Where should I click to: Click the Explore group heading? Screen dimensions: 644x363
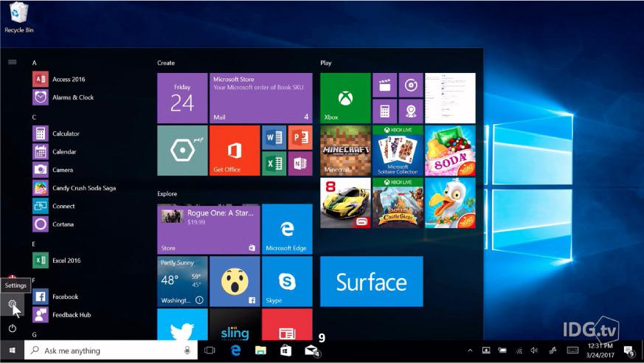(x=167, y=194)
